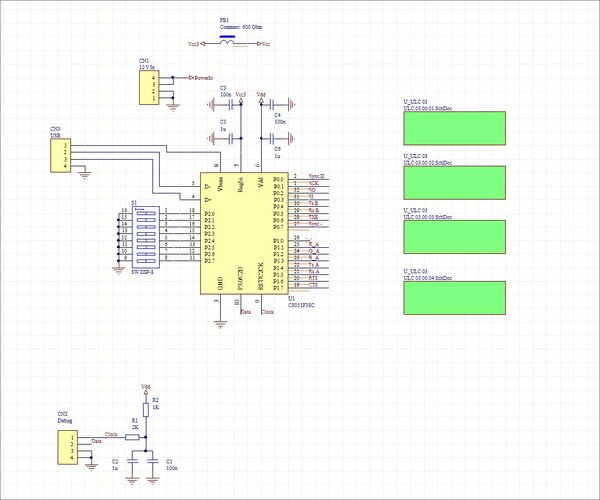Click the P0.0 pin name on U1
This screenshot has width=600, height=500.
(x=279, y=179)
